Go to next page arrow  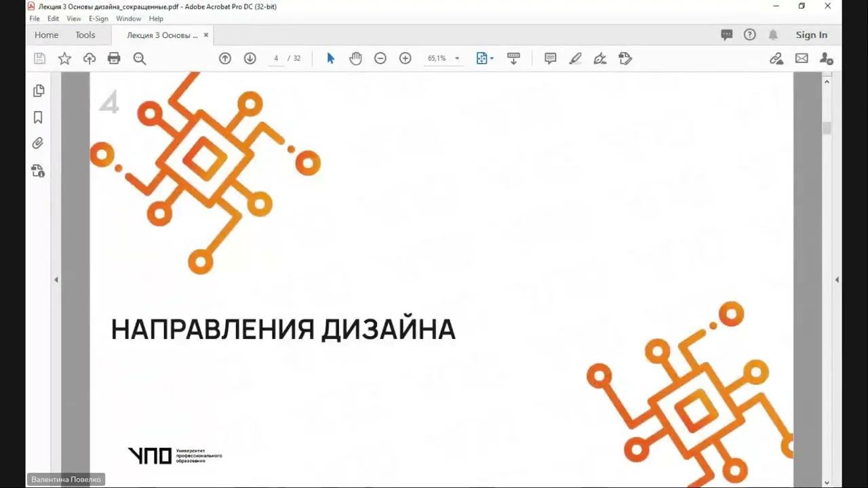click(x=250, y=58)
